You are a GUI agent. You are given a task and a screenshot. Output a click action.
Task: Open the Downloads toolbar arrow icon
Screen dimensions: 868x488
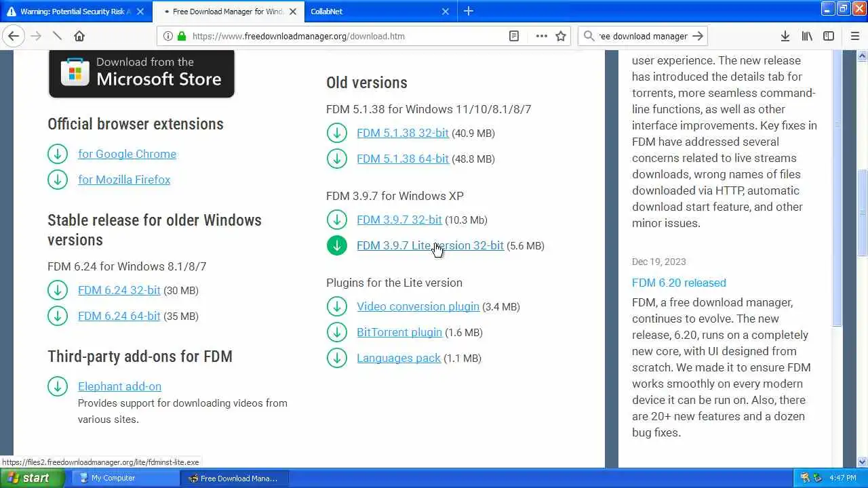[785, 36]
